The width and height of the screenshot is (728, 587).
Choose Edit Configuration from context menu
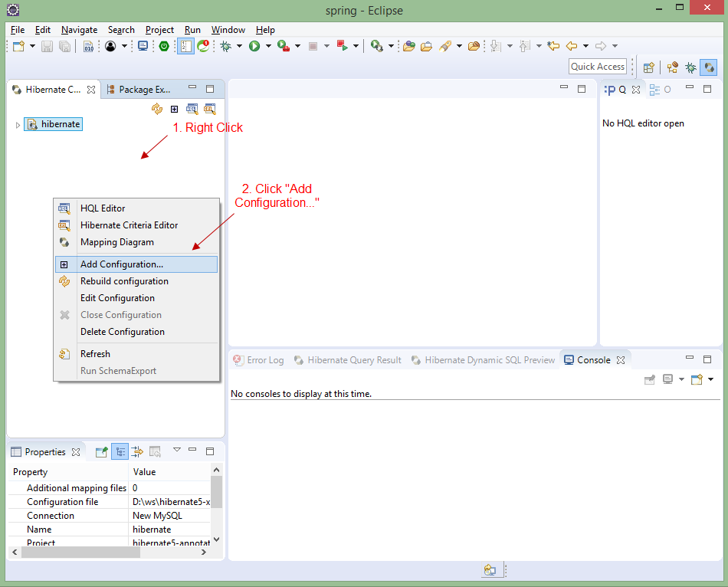136,298
